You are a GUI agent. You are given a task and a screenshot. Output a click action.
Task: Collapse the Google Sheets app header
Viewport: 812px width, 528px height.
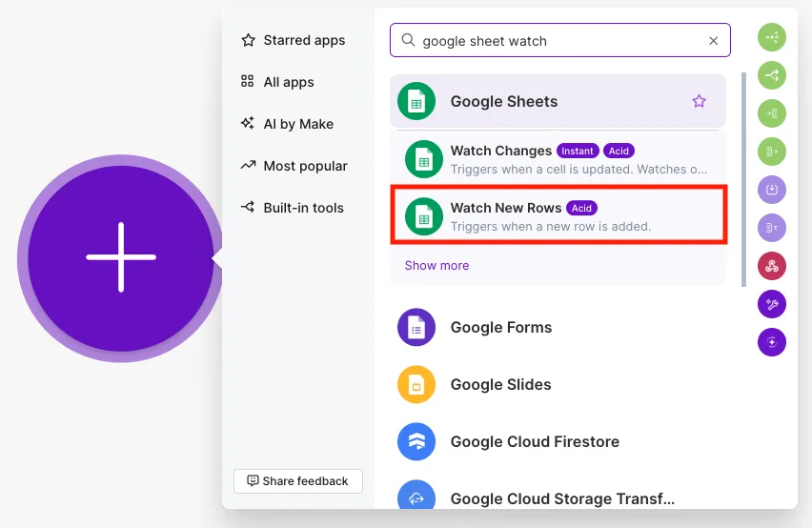click(558, 101)
